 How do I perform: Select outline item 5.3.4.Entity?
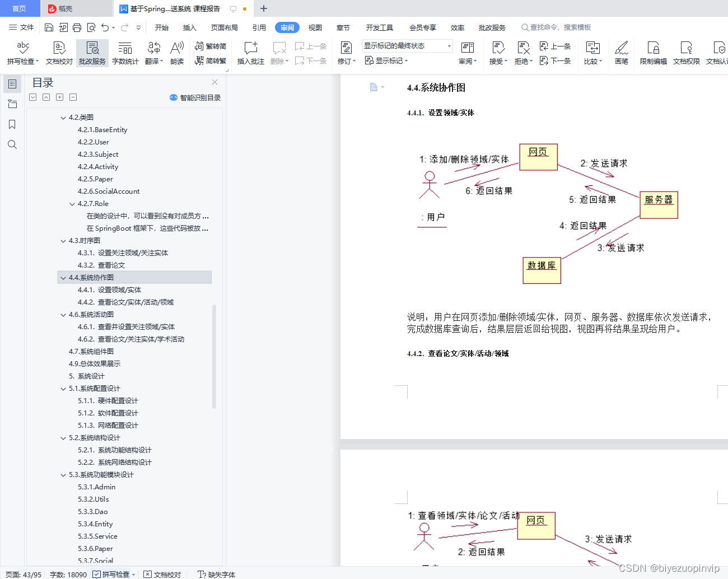click(x=96, y=524)
